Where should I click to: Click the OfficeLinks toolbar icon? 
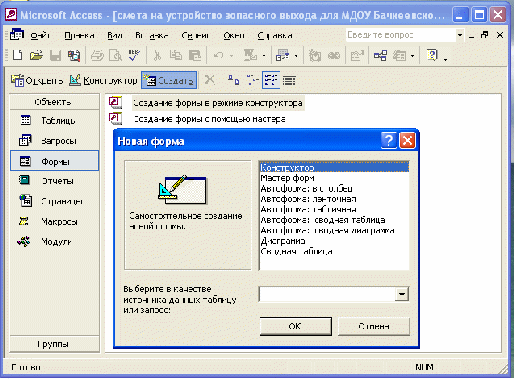[250, 55]
